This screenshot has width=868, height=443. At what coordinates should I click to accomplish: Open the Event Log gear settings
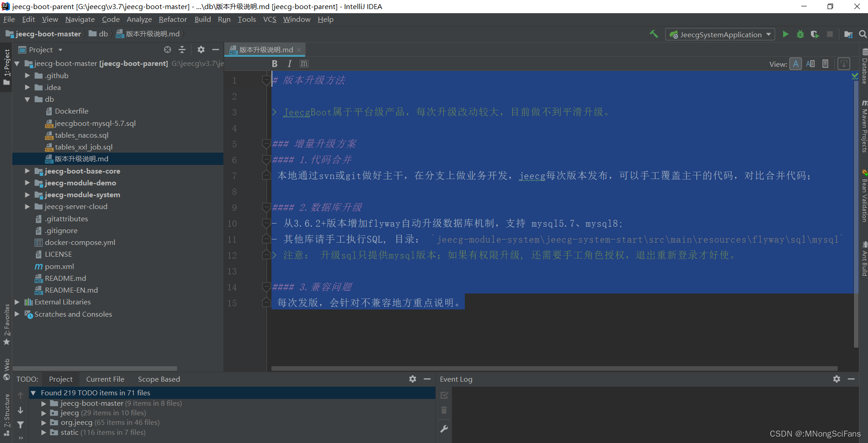point(837,379)
